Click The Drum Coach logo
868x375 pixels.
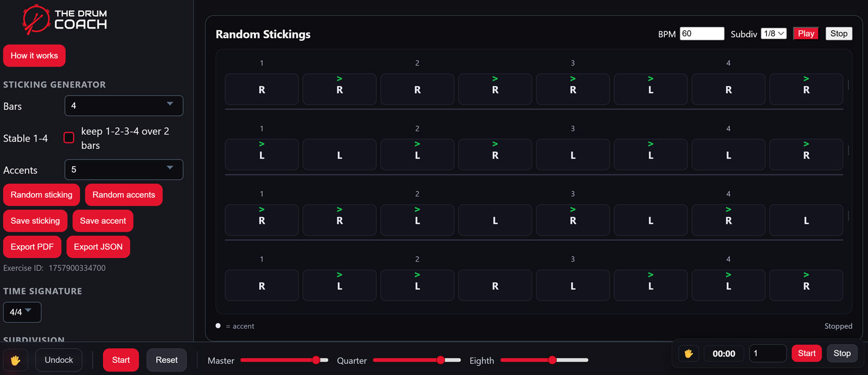(x=64, y=19)
